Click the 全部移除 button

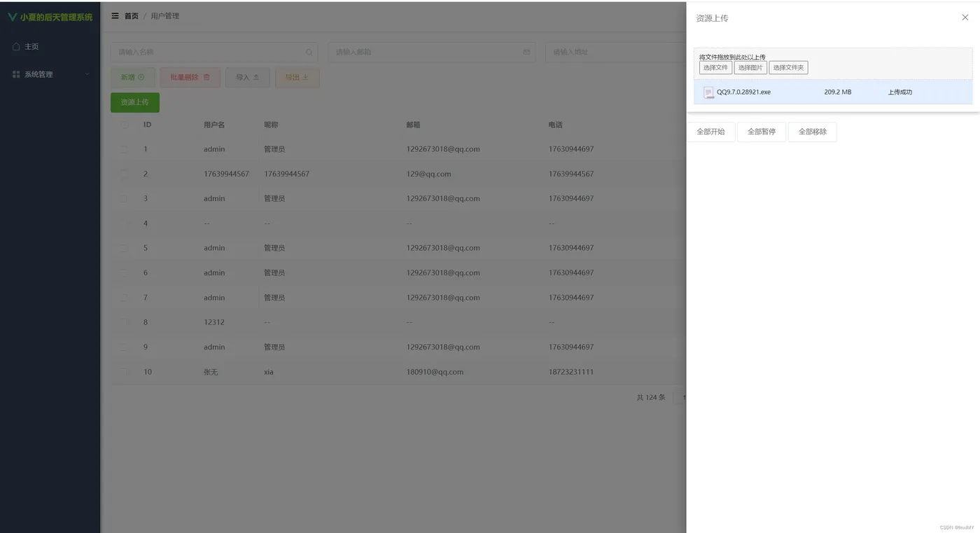coord(813,132)
